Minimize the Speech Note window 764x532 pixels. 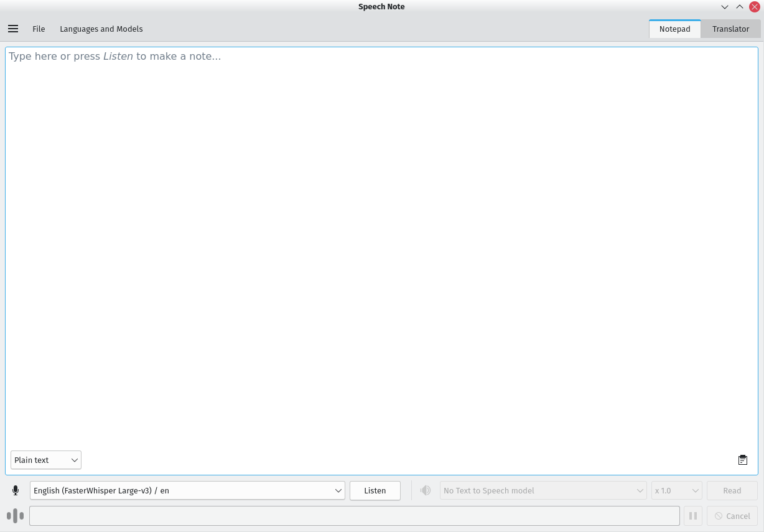725,7
